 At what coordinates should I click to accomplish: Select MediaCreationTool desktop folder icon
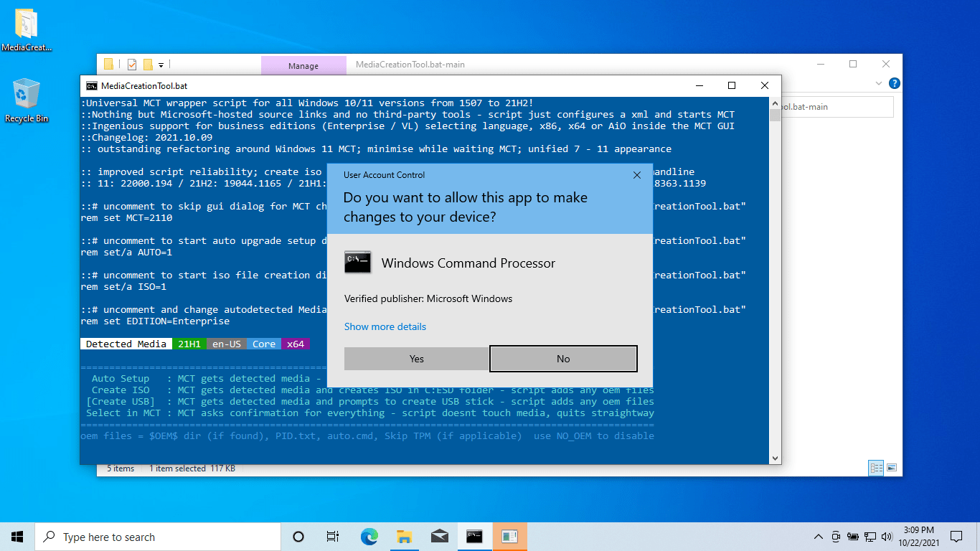[x=27, y=31]
